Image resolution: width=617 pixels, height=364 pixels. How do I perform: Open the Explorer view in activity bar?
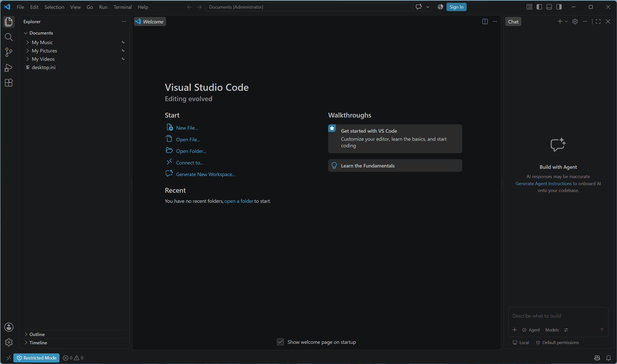pyautogui.click(x=9, y=22)
